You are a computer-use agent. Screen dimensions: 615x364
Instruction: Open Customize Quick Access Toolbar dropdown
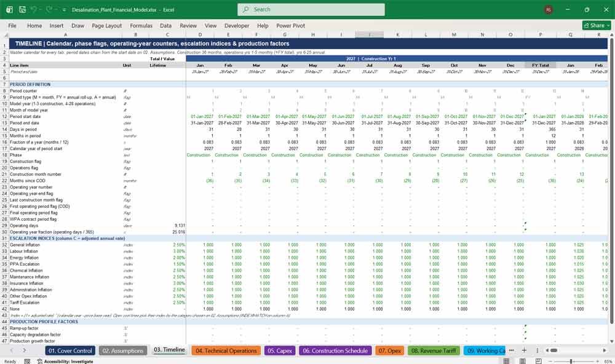(64, 9)
